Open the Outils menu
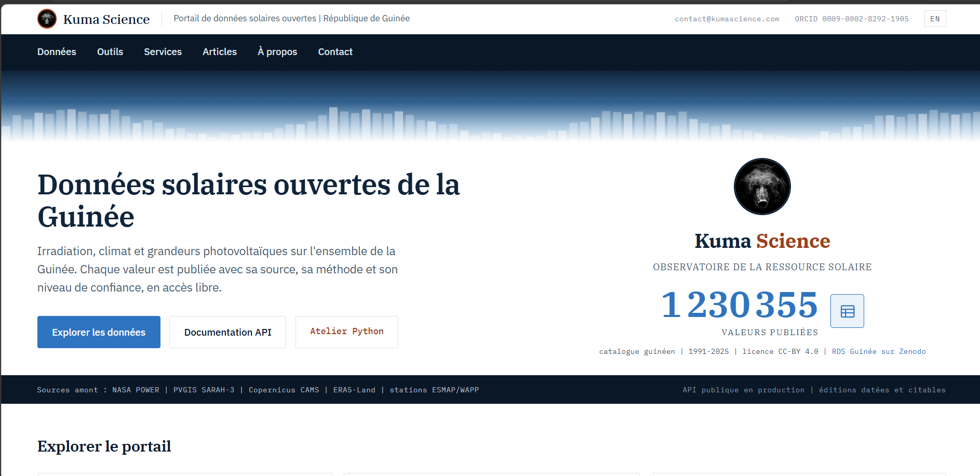Viewport: 980px width, 476px height. tap(110, 52)
